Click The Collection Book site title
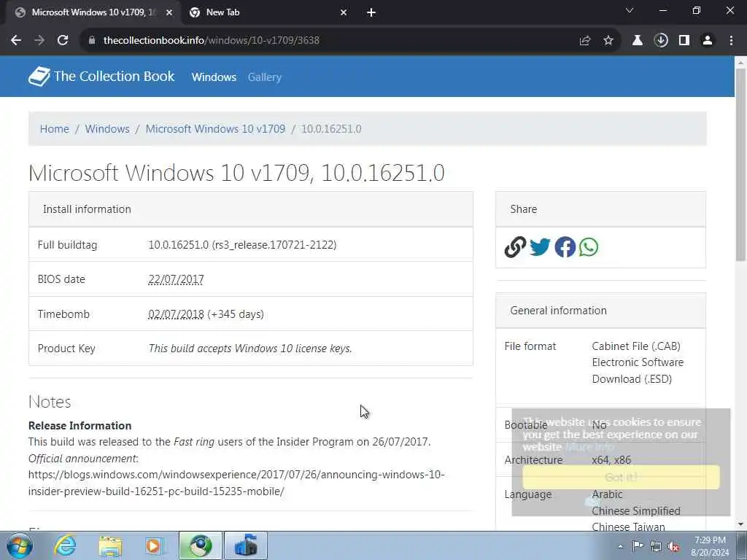Image resolution: width=747 pixels, height=560 pixels. tap(114, 76)
